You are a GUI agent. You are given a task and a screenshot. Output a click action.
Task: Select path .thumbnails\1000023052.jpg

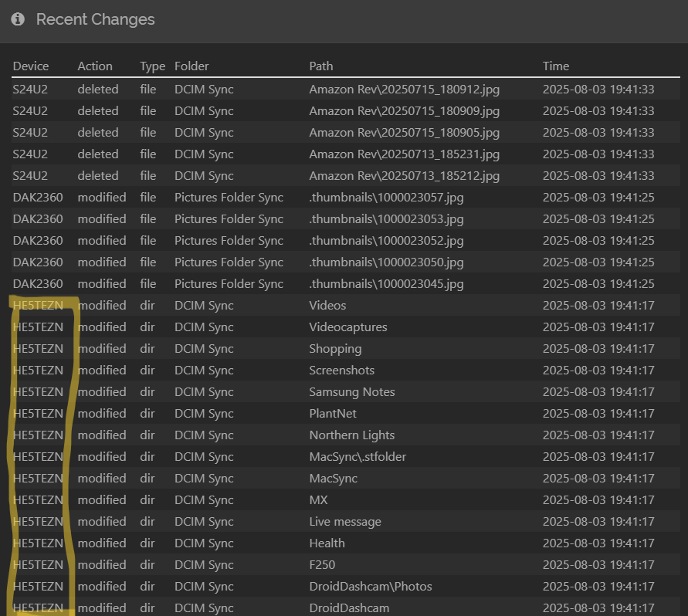click(386, 241)
